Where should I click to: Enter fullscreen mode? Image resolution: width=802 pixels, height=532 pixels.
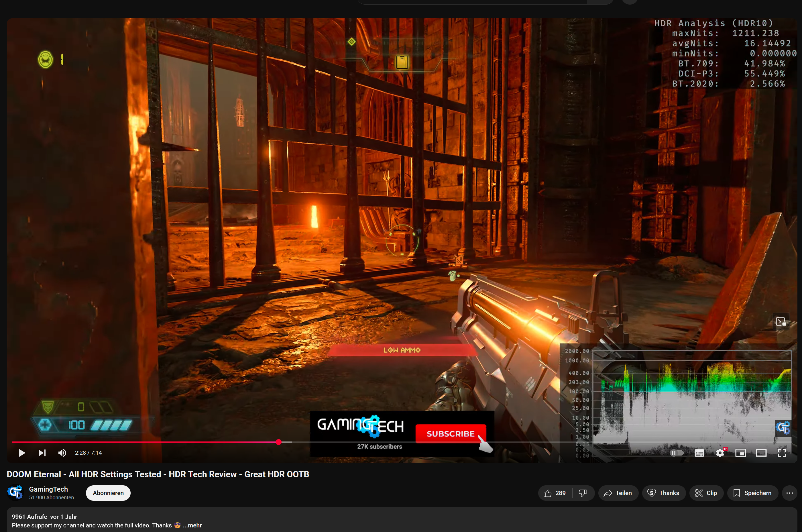782,453
